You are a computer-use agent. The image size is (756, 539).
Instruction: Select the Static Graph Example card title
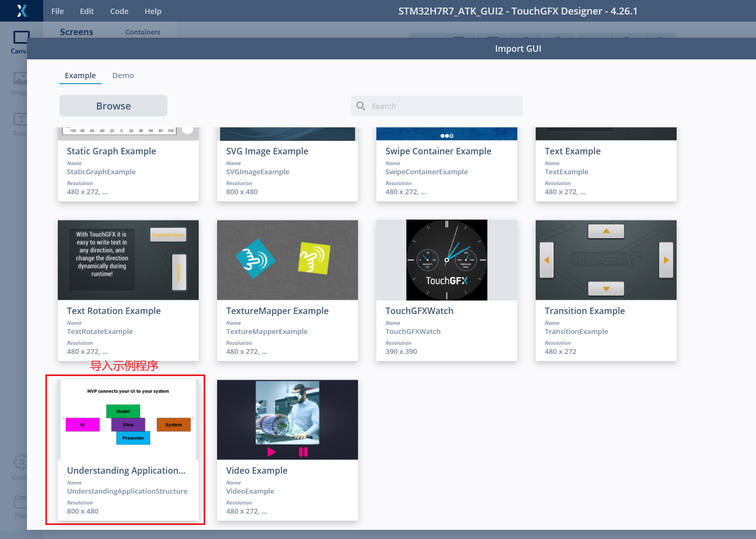pyautogui.click(x=111, y=151)
